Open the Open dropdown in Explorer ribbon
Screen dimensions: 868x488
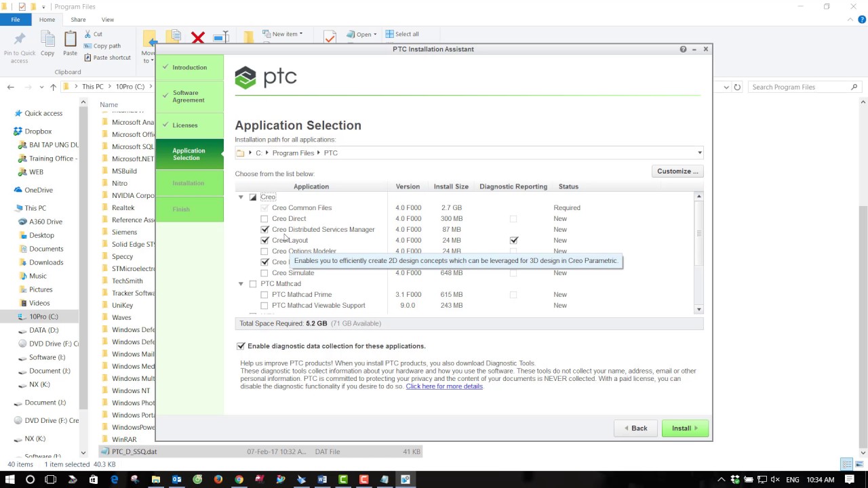click(x=361, y=34)
